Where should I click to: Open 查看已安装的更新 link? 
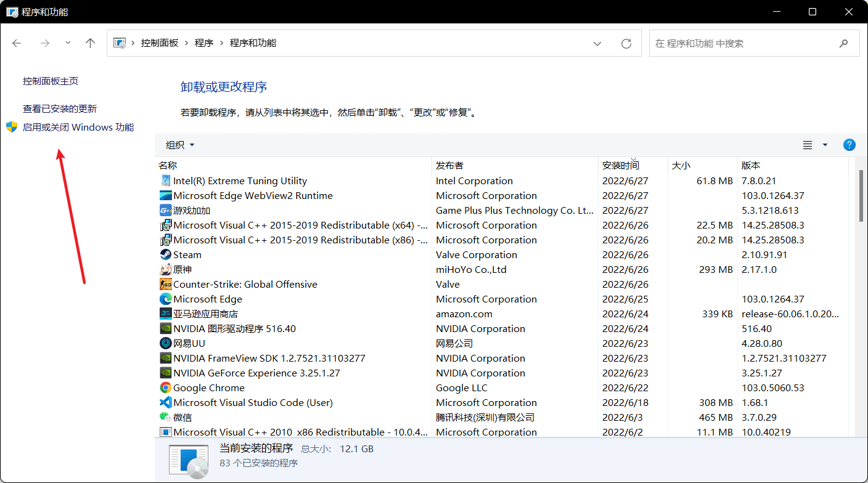pyautogui.click(x=60, y=108)
